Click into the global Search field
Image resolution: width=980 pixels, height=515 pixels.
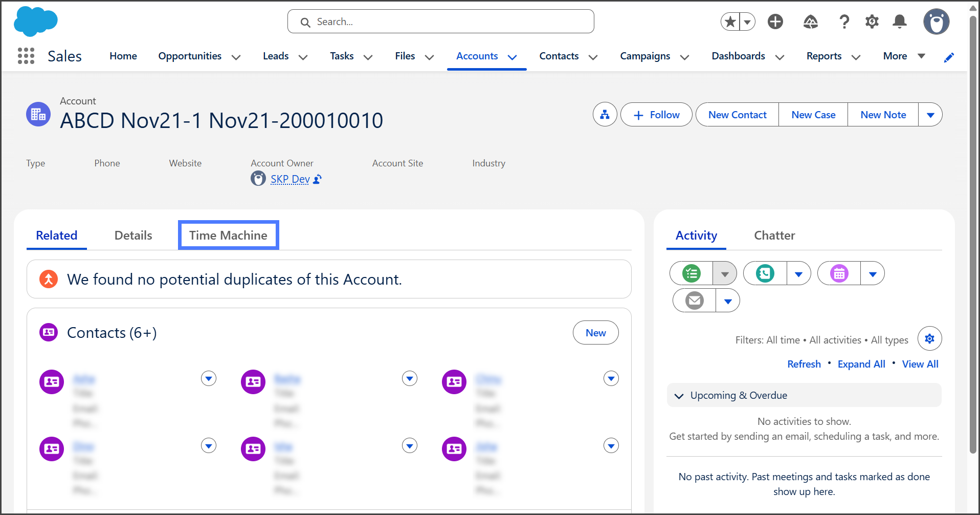click(x=440, y=22)
